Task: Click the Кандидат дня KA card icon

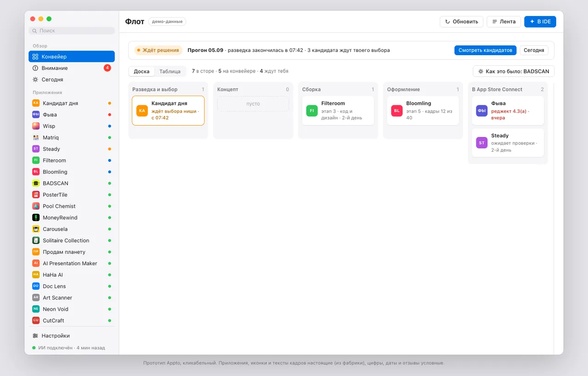Action: 142,110
